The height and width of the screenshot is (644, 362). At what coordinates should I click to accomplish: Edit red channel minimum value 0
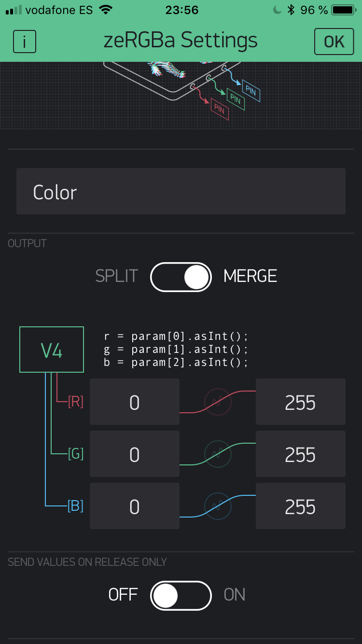[x=135, y=402]
